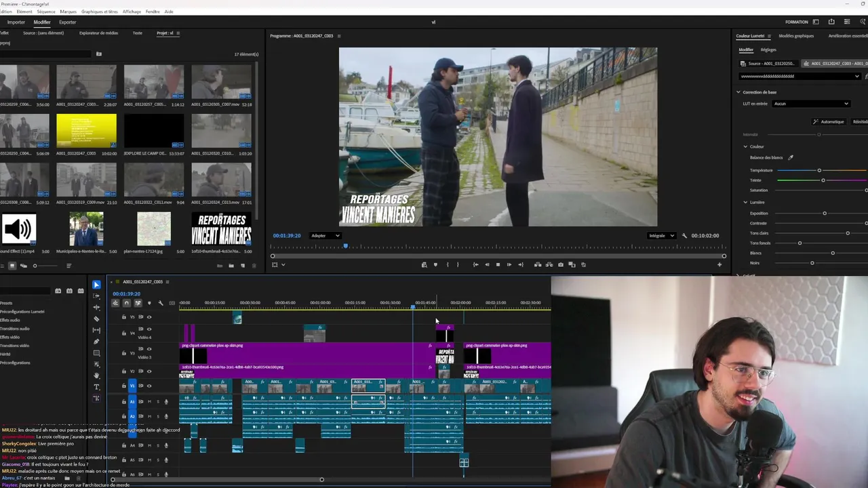The width and height of the screenshot is (868, 488).
Task: Adjust the Exposition slider handle
Action: (x=825, y=213)
